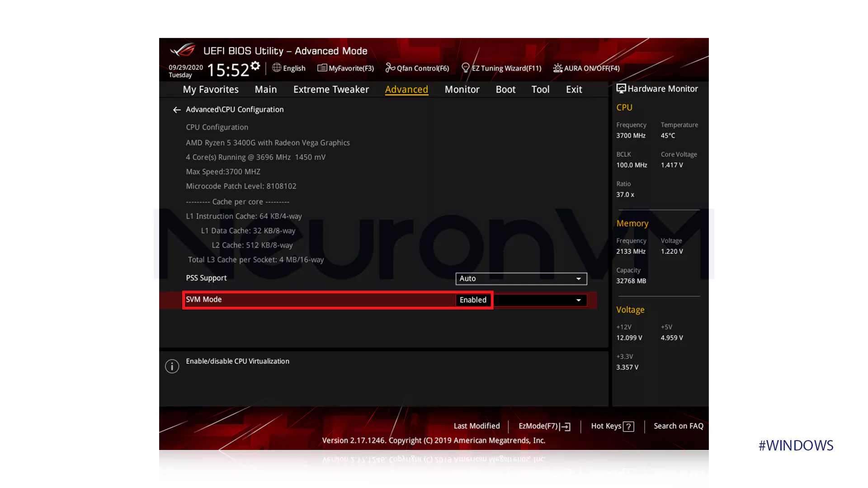The width and height of the screenshot is (868, 488).
Task: Click +12V reading 12.099 V
Action: (x=629, y=338)
